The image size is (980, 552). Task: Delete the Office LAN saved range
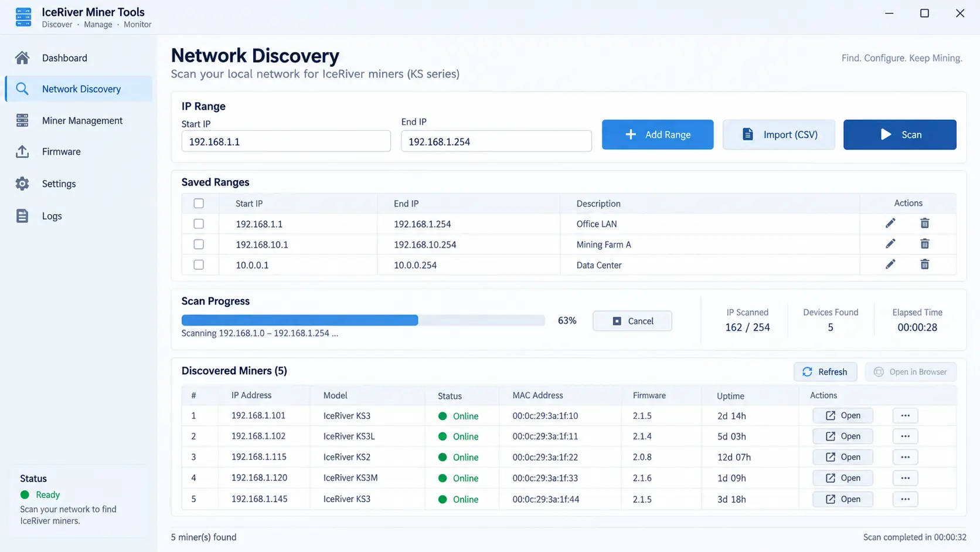tap(924, 223)
